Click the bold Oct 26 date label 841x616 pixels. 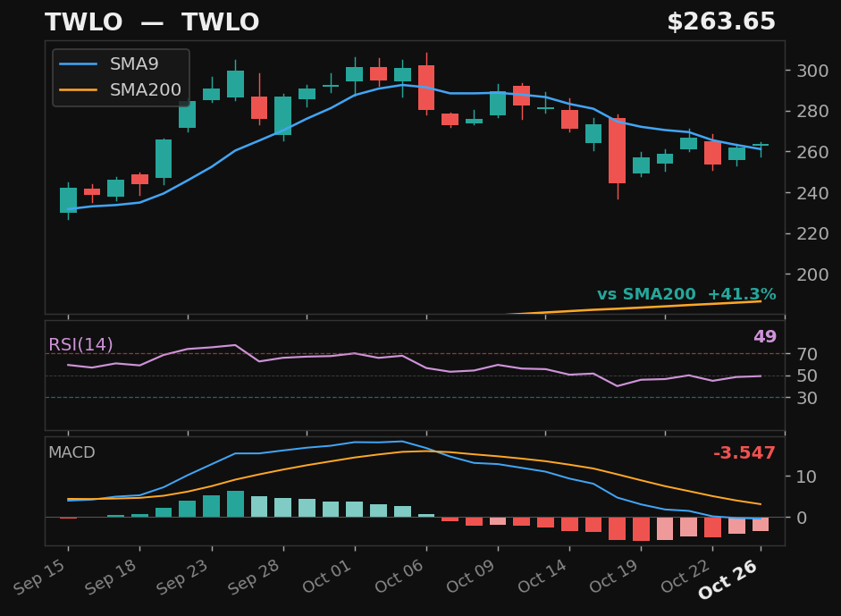(728, 579)
